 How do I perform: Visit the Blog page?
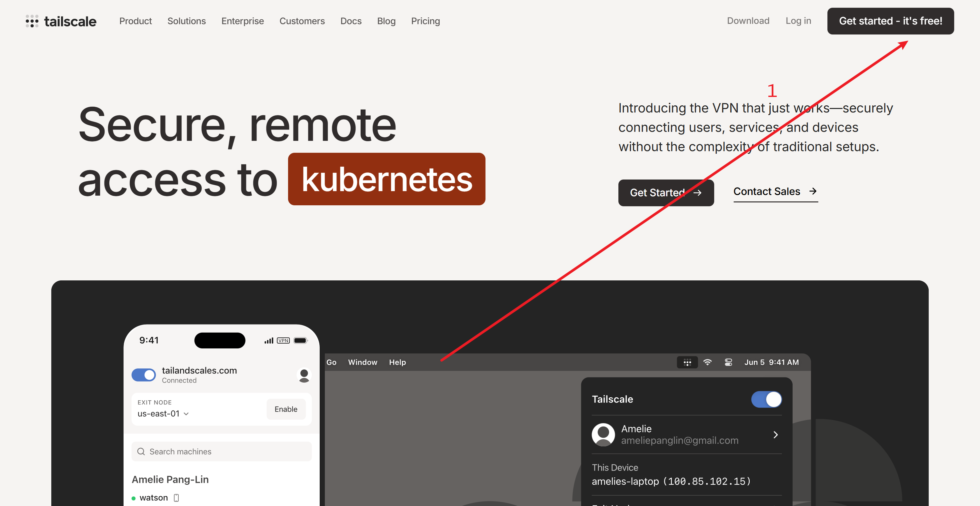tap(386, 21)
